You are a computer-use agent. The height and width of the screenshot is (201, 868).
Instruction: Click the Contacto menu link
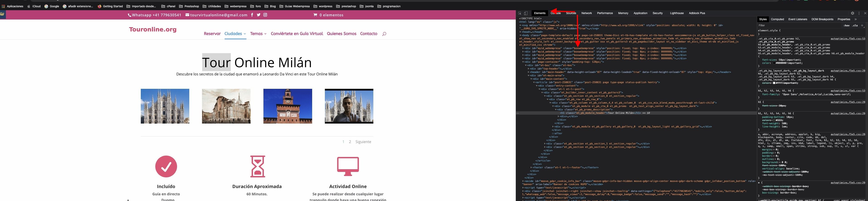pyautogui.click(x=369, y=34)
